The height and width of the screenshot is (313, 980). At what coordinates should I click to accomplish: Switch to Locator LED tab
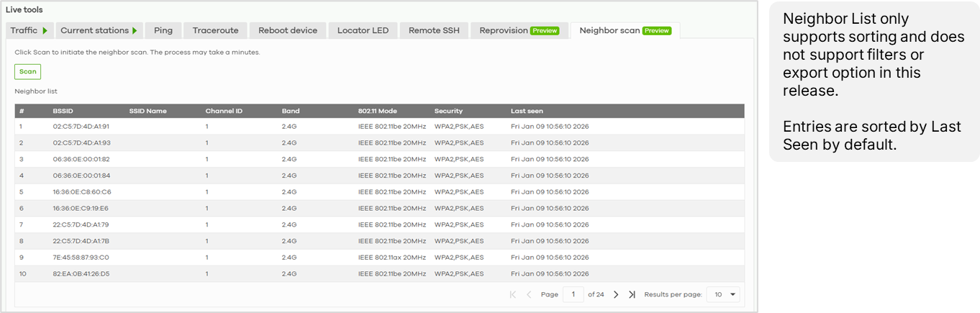tap(363, 30)
